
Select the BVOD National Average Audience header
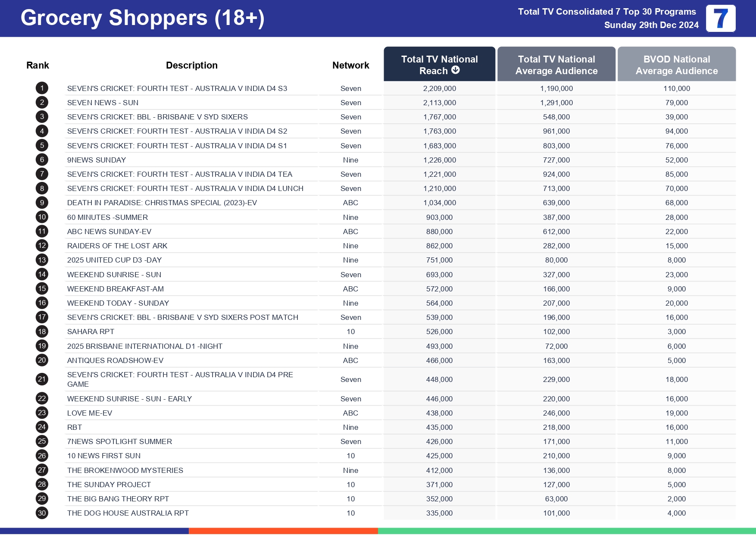676,65
